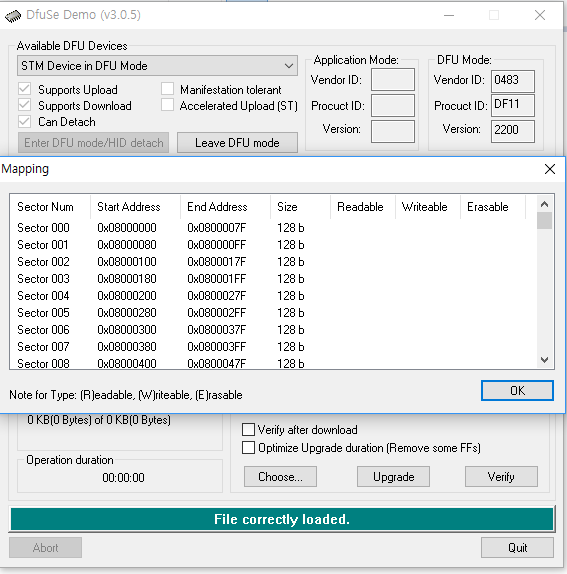This screenshot has height=574, width=567.
Task: Close the Mapping dialog with X
Action: click(549, 169)
